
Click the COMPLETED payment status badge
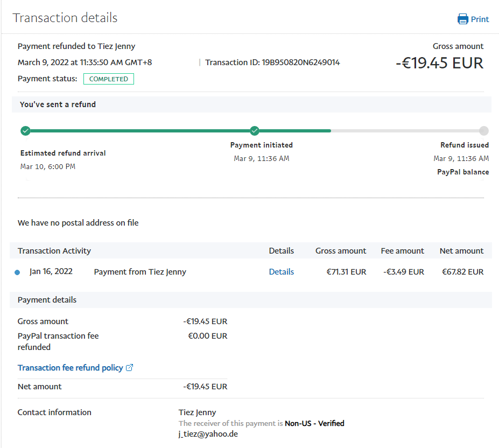coord(109,79)
